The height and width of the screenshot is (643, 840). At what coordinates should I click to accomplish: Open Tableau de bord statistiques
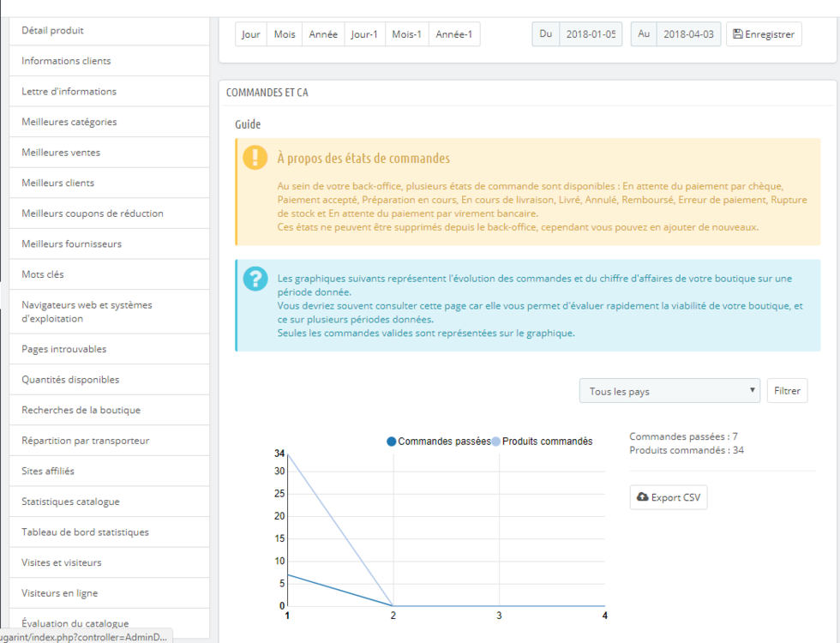point(110,532)
